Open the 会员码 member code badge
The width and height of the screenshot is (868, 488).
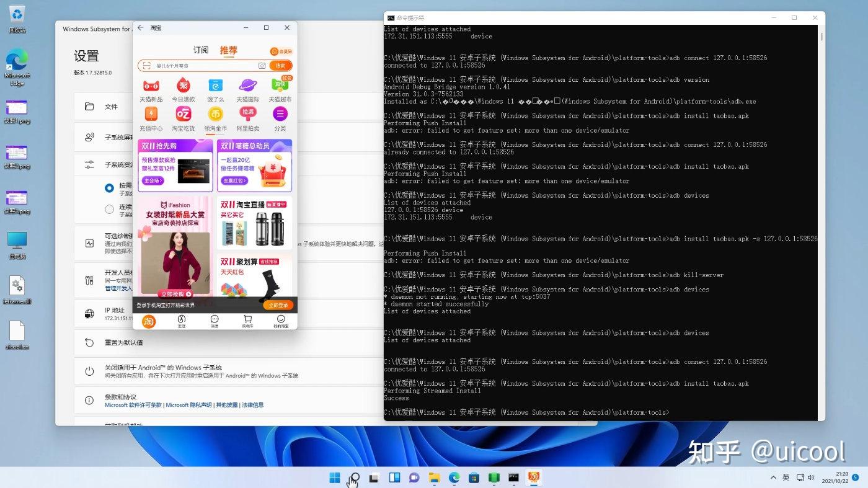(280, 51)
